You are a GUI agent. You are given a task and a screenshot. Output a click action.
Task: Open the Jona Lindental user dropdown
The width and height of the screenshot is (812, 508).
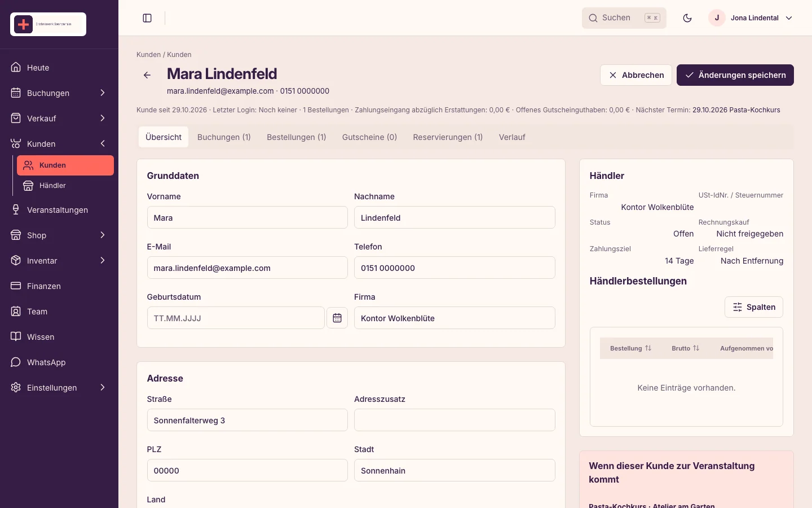pyautogui.click(x=751, y=18)
